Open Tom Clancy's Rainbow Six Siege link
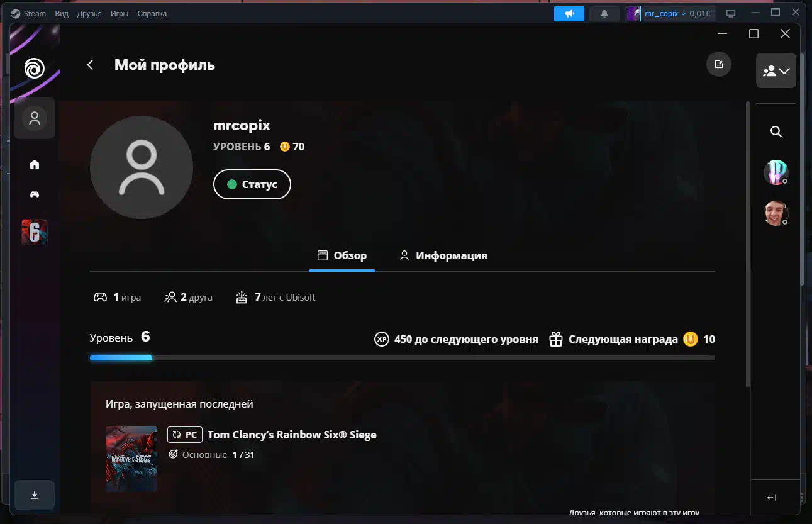 [x=292, y=435]
